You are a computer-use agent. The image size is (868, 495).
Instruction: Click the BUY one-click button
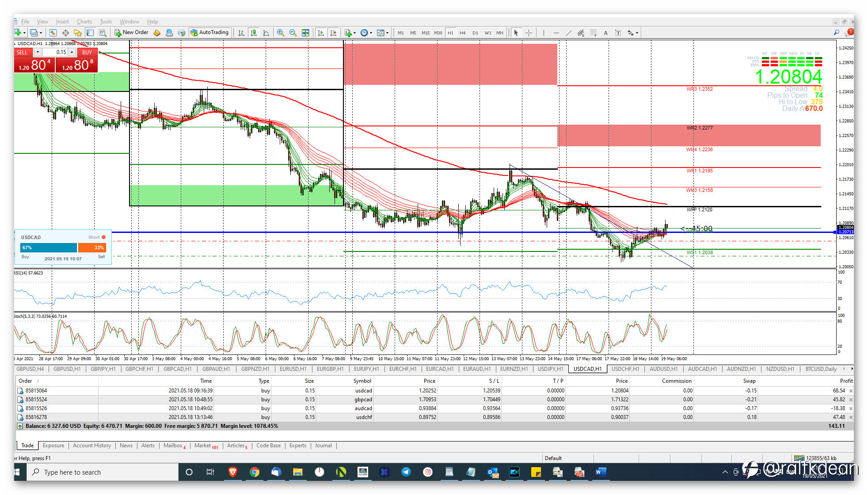pos(87,53)
